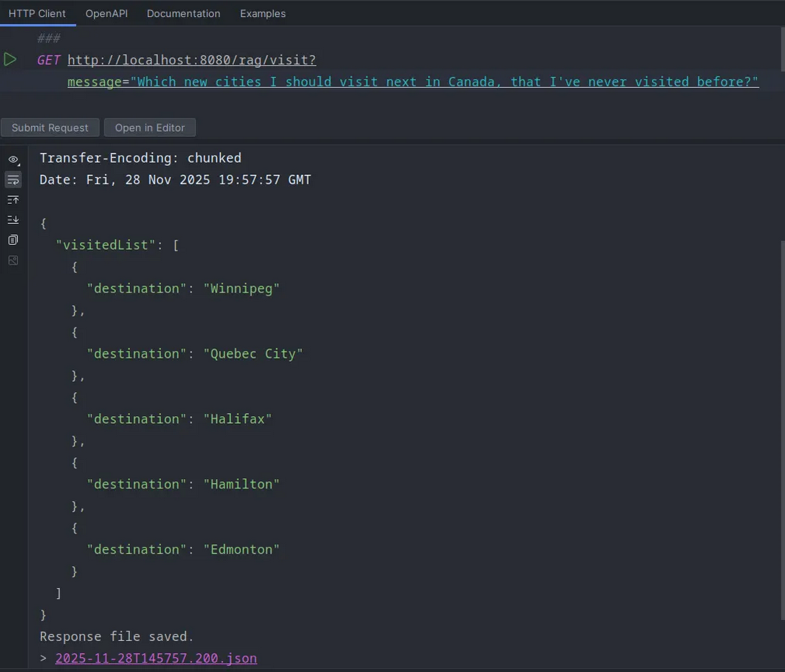This screenshot has height=672, width=785.
Task: Open the response view settings eye icon
Action: click(x=13, y=159)
